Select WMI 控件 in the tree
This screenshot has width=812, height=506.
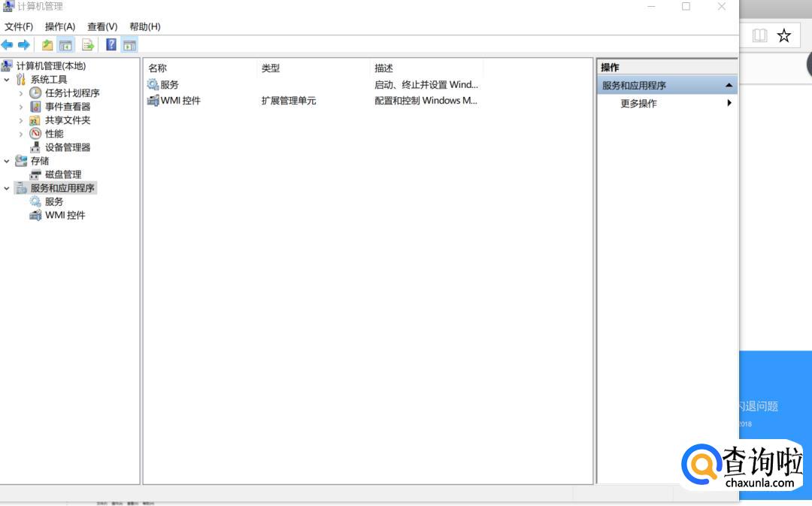tap(65, 215)
